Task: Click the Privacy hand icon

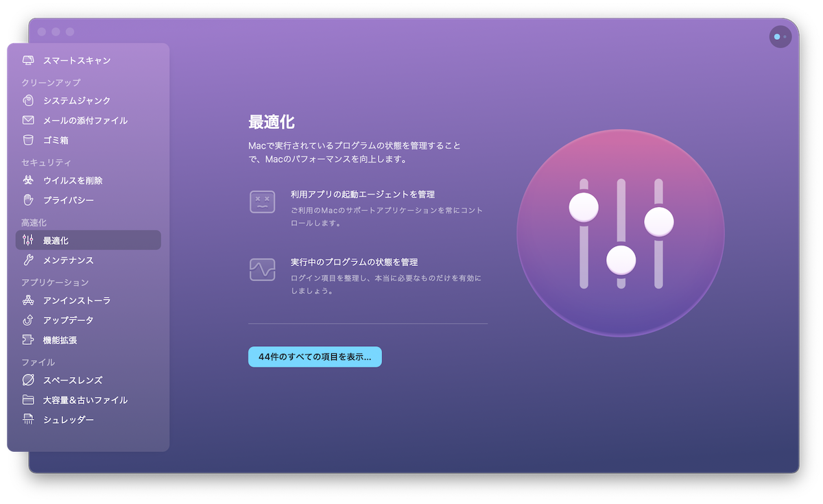Action: tap(28, 200)
